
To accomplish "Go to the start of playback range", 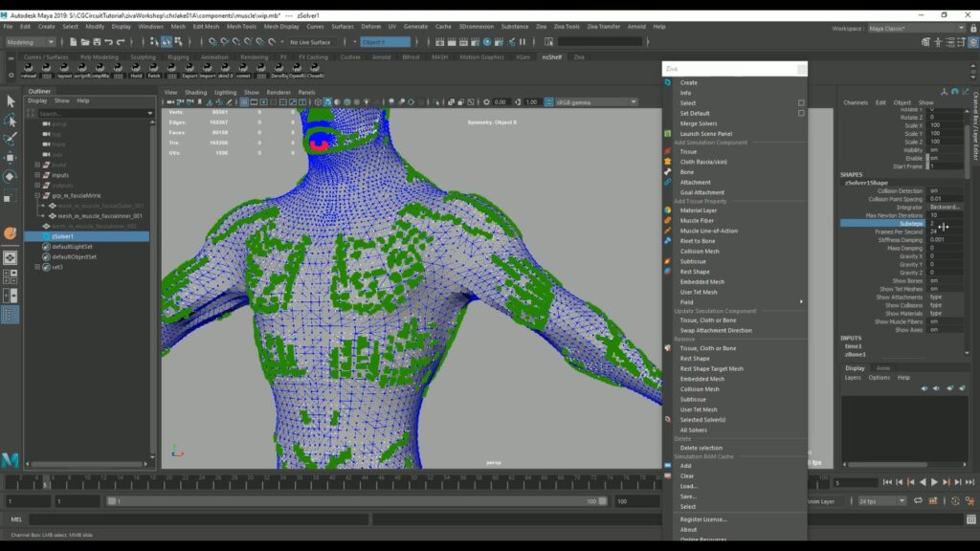I will click(x=887, y=482).
